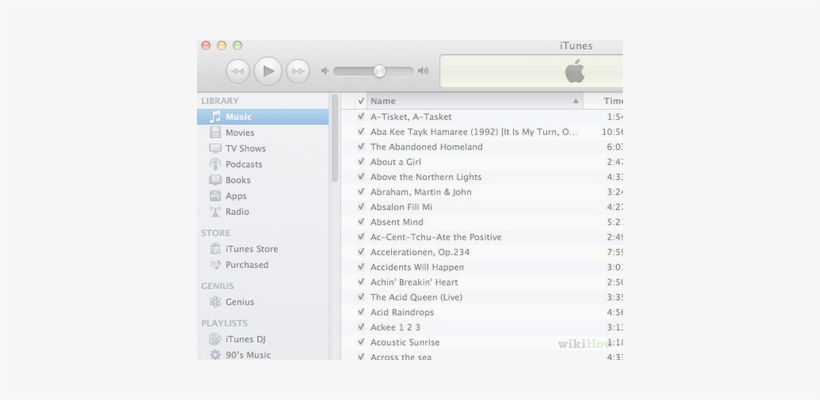
Task: Click the Purchased playlist icon
Action: [x=215, y=265]
